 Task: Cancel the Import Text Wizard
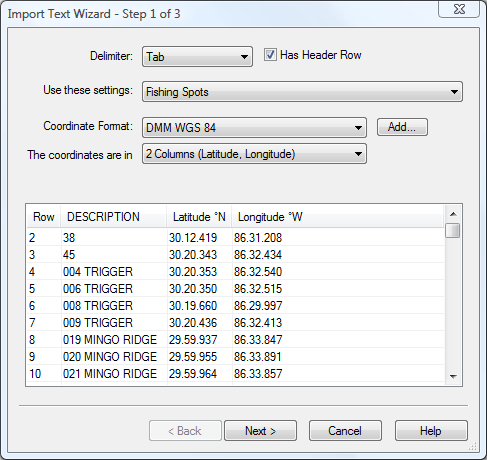[345, 431]
